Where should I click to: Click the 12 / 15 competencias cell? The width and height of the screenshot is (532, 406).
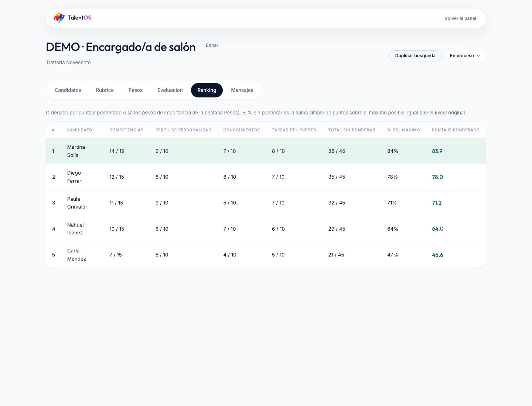tap(117, 177)
